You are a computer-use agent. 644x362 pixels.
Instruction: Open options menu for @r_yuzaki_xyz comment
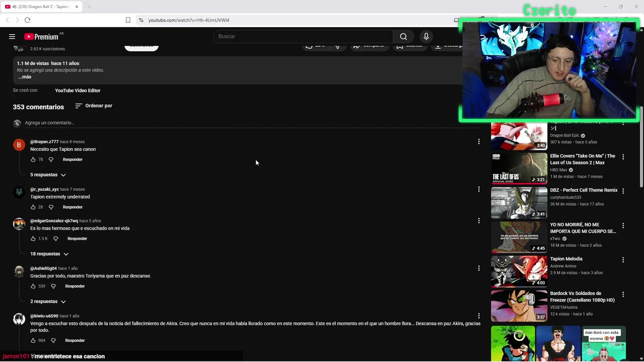pos(478,189)
